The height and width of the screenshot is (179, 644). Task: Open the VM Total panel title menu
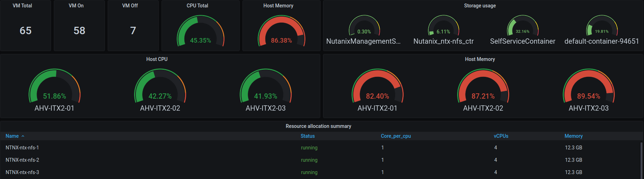(22, 6)
